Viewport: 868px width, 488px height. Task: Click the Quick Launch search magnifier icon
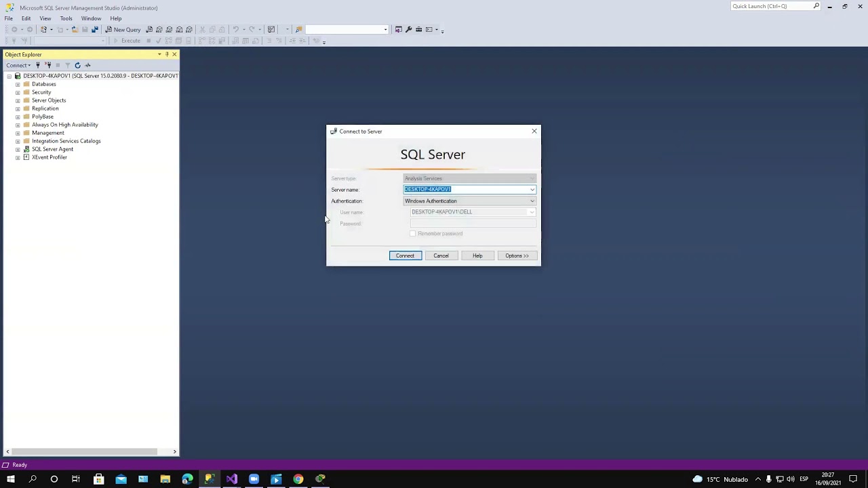[816, 6]
